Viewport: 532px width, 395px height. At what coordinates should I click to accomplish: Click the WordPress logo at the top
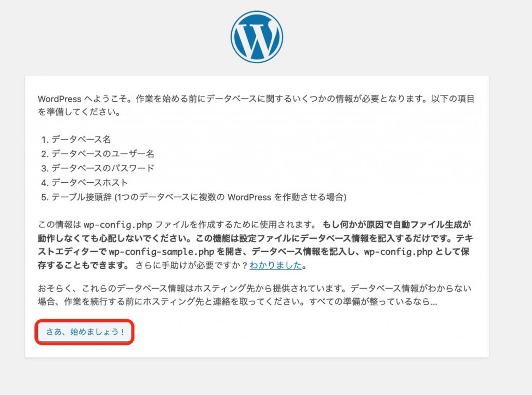(257, 37)
